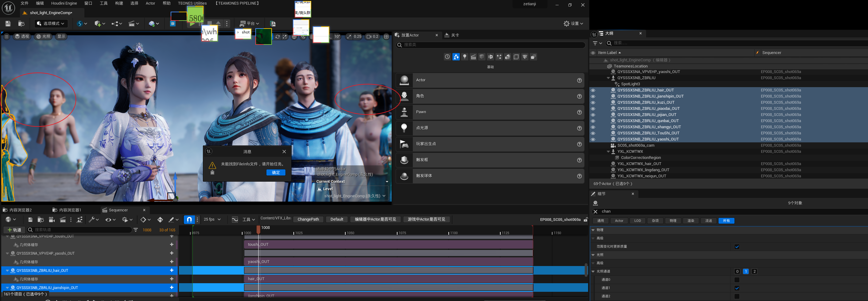Click the Place Actors search class field
Screen dimensions: 868x301
pos(490,45)
